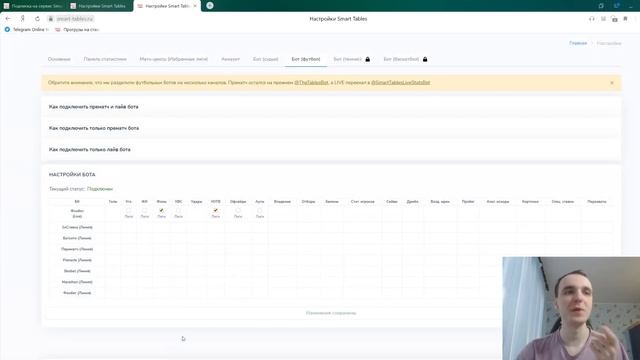This screenshot has width=640, height=360.
Task: Click the headphones icon in browser toolbar
Action: tap(591, 19)
